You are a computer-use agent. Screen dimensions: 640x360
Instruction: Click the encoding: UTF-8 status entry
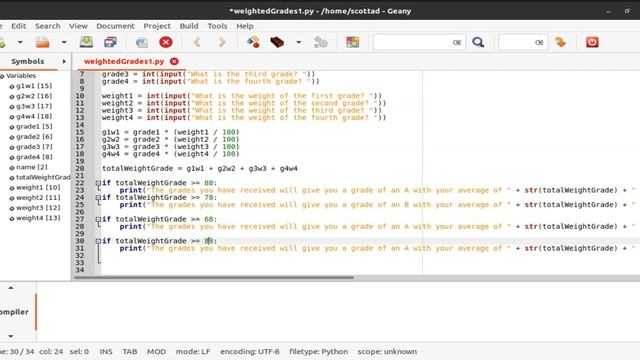pos(250,351)
